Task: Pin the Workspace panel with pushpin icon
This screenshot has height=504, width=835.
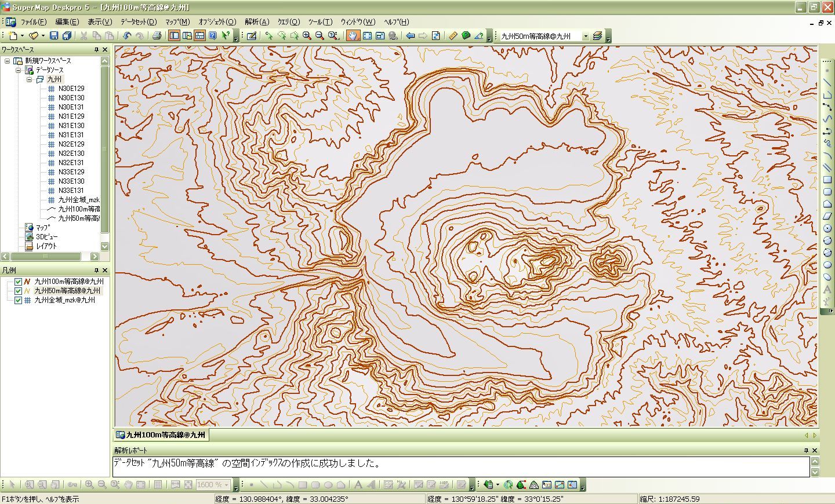Action: (x=97, y=50)
